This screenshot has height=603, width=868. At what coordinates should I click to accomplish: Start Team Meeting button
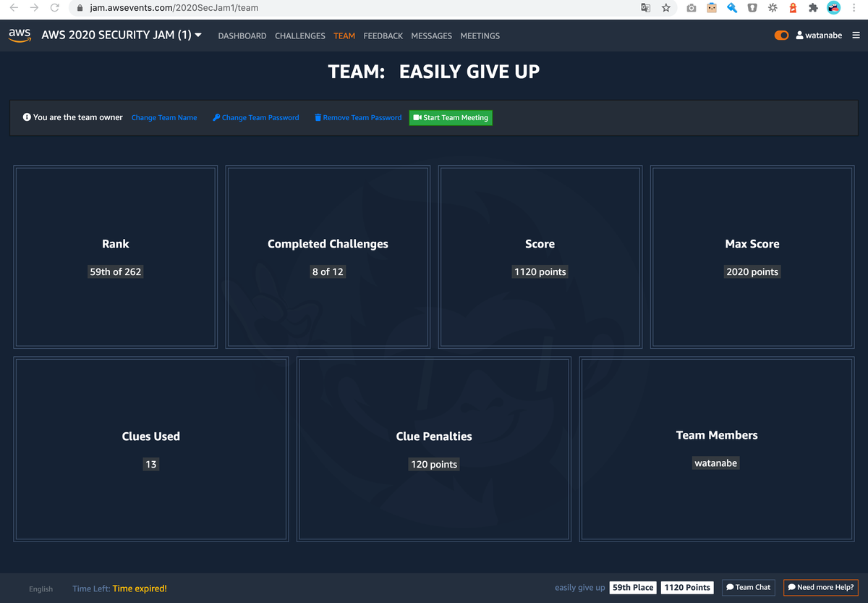pyautogui.click(x=451, y=117)
